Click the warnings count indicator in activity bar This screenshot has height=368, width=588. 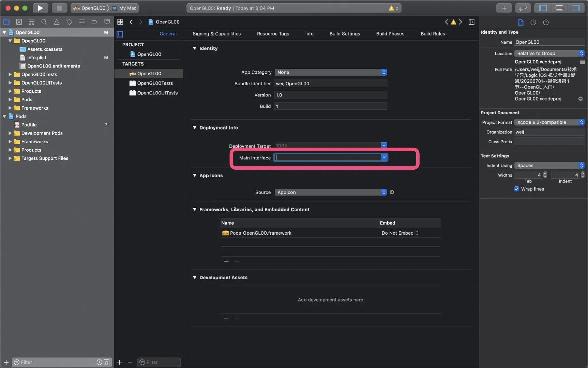point(393,8)
